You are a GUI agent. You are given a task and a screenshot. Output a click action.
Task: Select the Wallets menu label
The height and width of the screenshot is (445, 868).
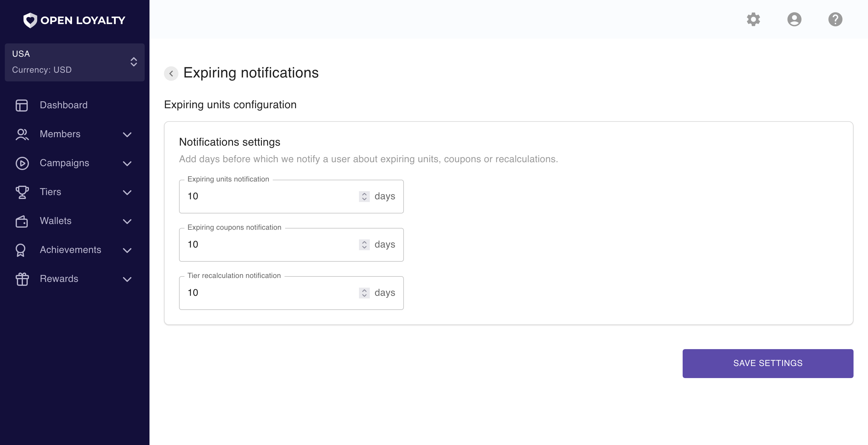pos(55,221)
